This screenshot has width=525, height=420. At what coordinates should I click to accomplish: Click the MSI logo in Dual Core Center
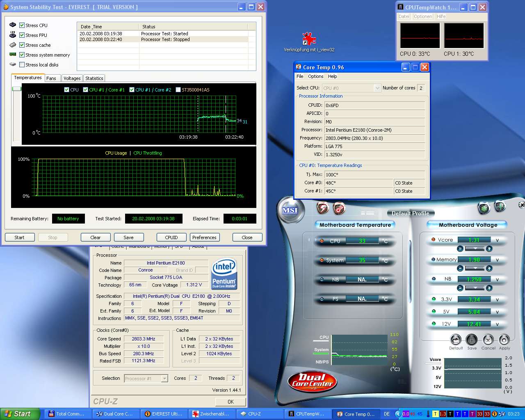(x=290, y=210)
